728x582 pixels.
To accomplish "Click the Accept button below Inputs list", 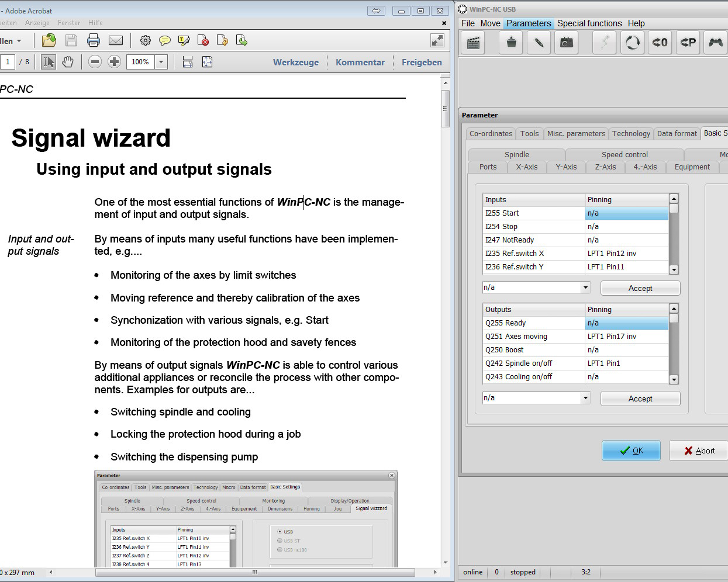I will (640, 288).
